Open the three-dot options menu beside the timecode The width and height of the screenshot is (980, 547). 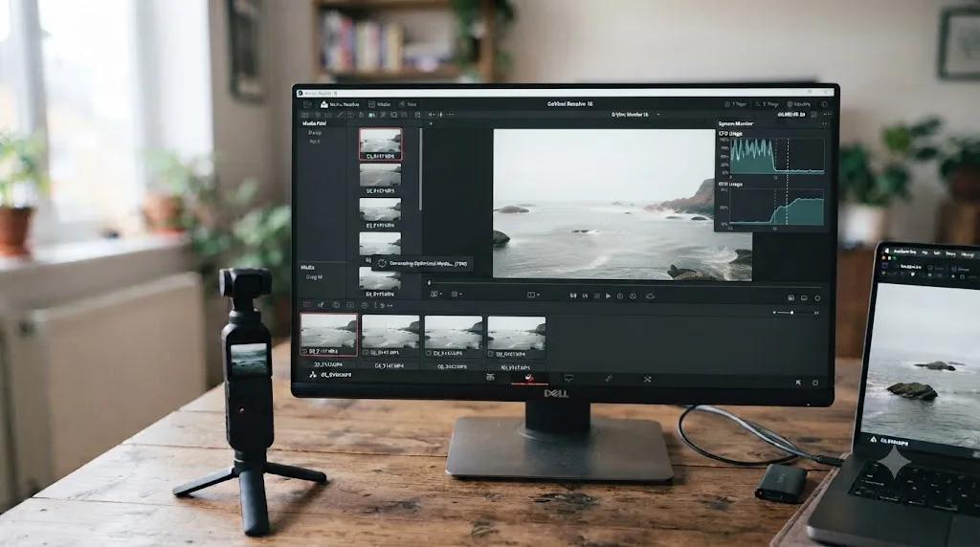[826, 115]
